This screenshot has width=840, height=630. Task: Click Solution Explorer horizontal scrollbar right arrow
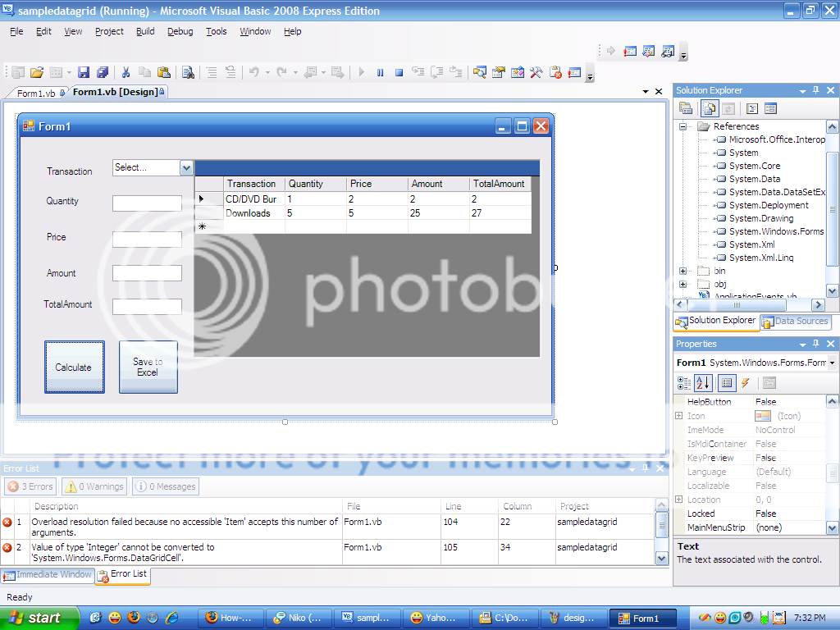pyautogui.click(x=818, y=305)
